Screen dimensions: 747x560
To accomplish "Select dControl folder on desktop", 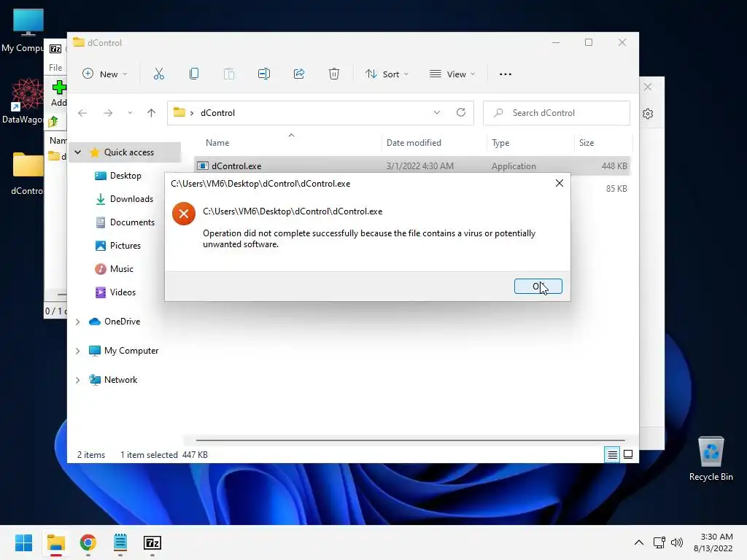I will click(26, 174).
